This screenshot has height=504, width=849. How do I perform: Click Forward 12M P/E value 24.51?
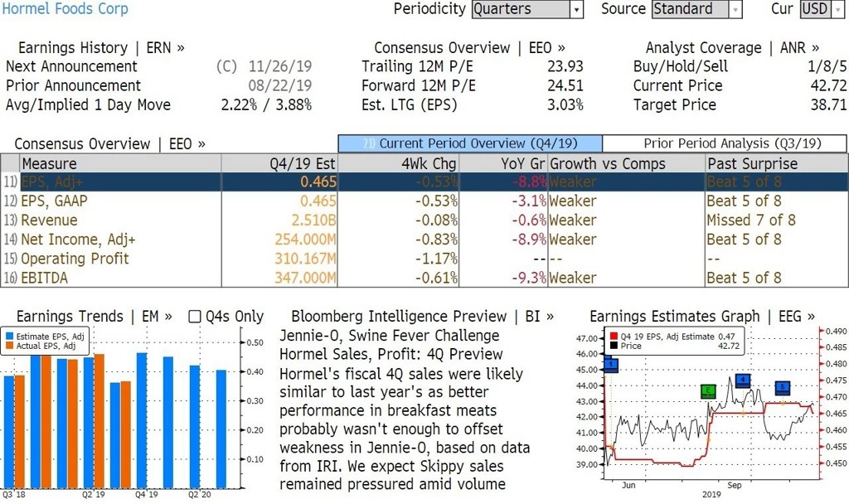[x=565, y=85]
